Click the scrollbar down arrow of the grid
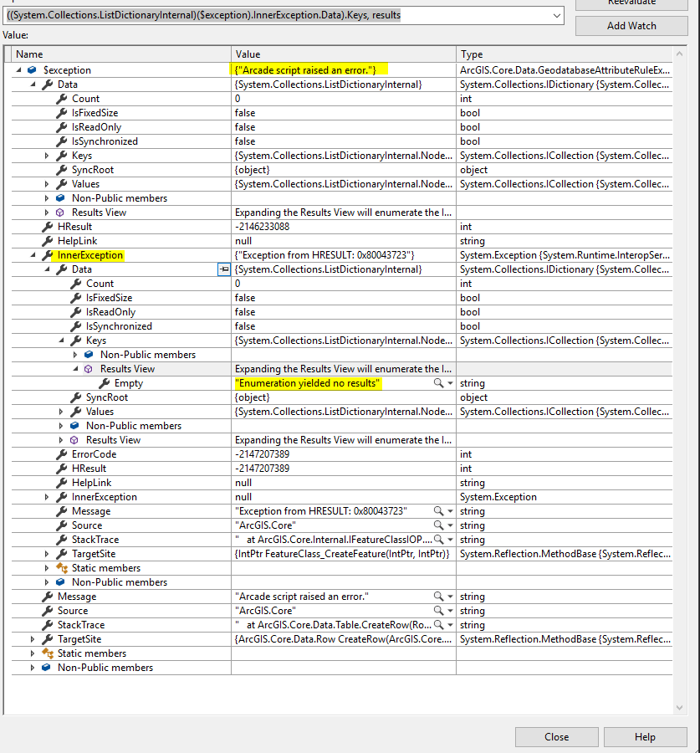Image resolution: width=700 pixels, height=753 pixels. (x=679, y=707)
